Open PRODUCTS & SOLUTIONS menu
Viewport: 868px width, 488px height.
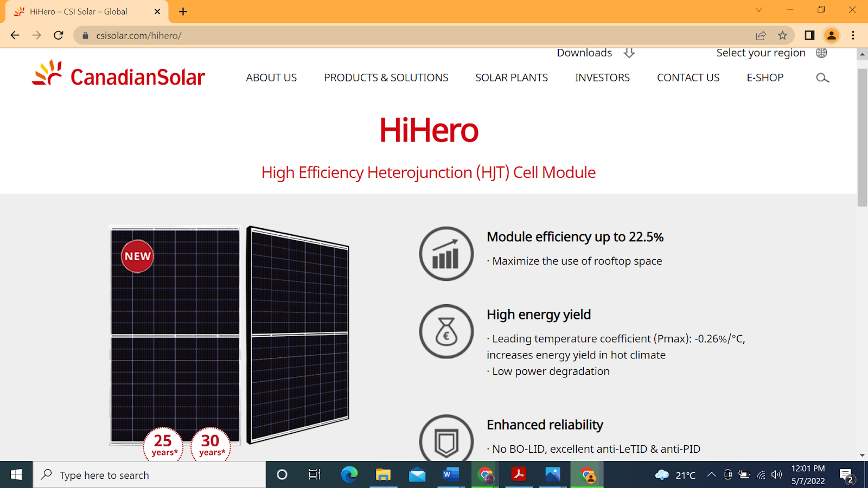coord(386,78)
